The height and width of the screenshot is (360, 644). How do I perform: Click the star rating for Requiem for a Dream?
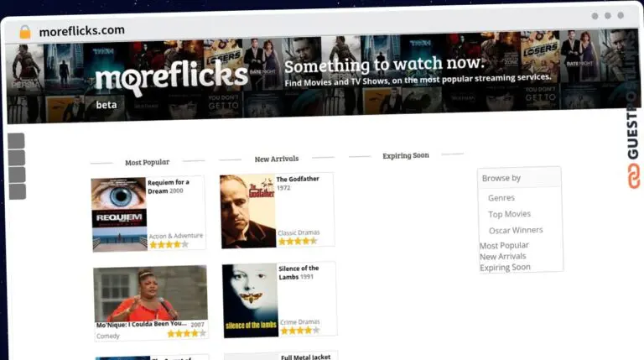[169, 244]
